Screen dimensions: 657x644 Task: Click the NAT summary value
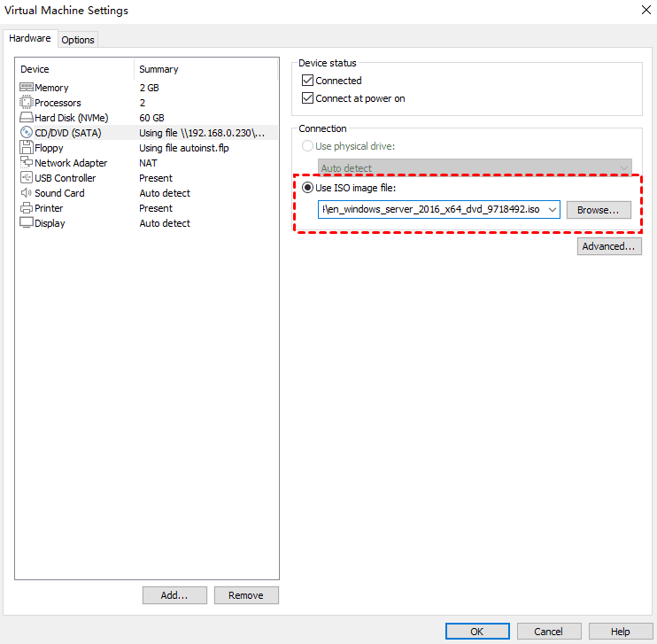(x=149, y=163)
